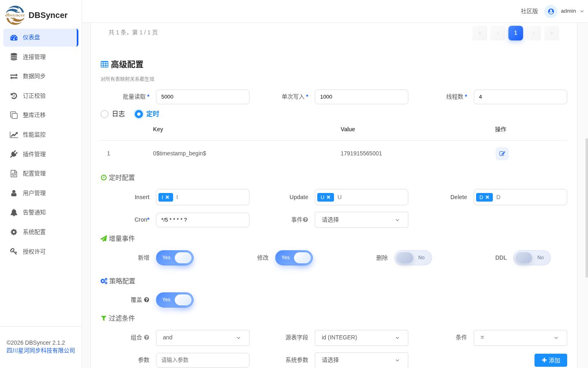The image size is (588, 368).
Task: Toggle the 新增 switch off
Action: tap(175, 258)
